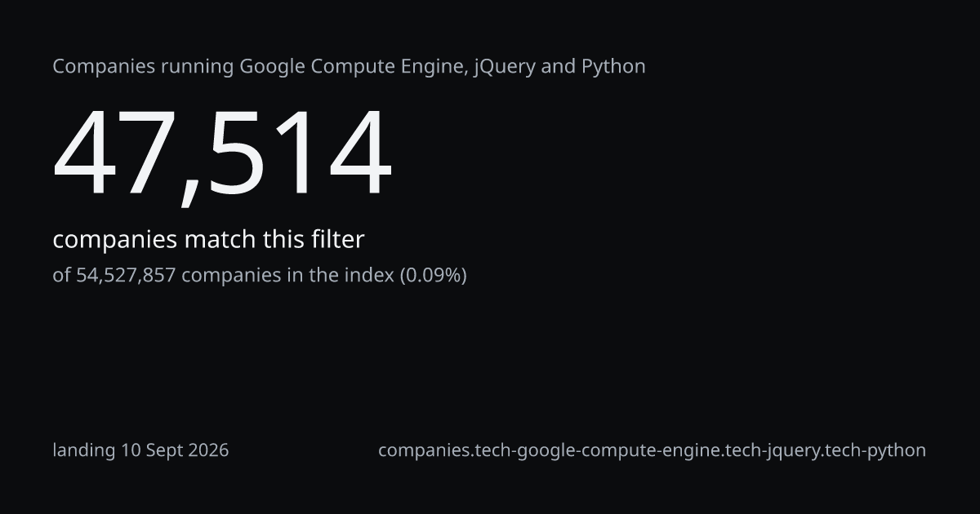
Task: Click the word "landing" at bottom left
Action: [84, 450]
